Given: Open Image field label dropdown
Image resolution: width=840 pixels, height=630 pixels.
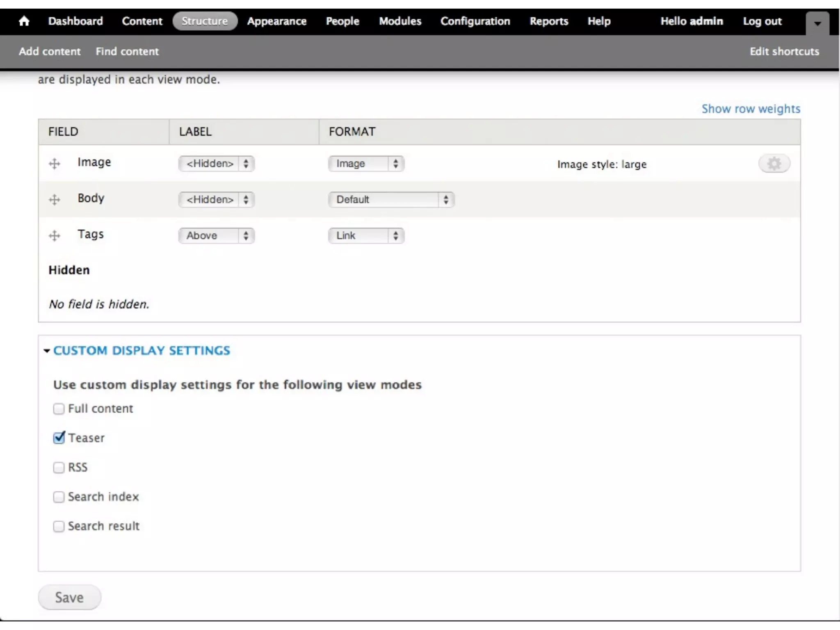Looking at the screenshot, I should pyautogui.click(x=217, y=164).
